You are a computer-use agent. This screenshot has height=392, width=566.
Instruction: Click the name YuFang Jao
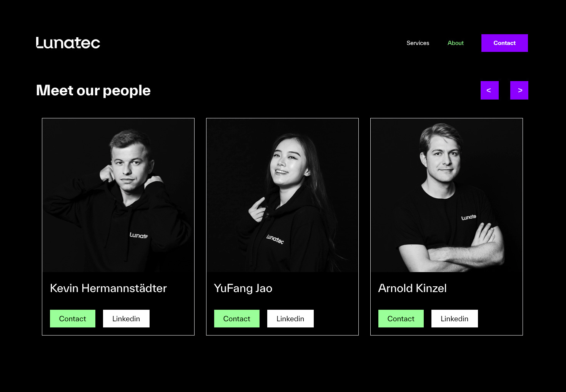[x=243, y=288]
